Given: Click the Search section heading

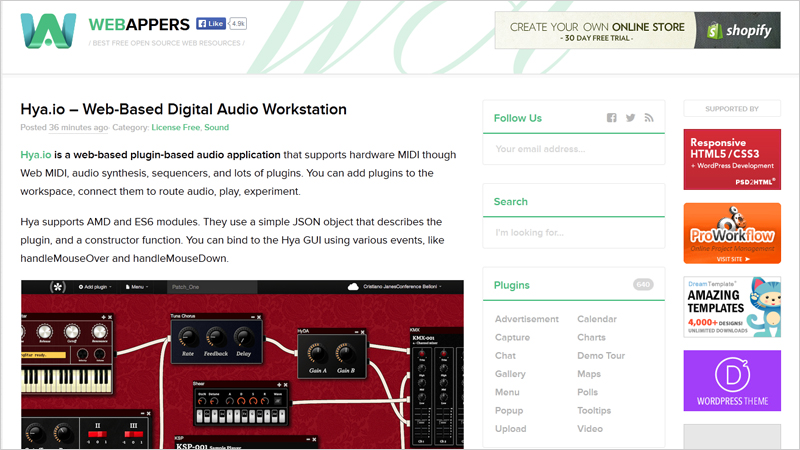Looking at the screenshot, I should coord(510,202).
